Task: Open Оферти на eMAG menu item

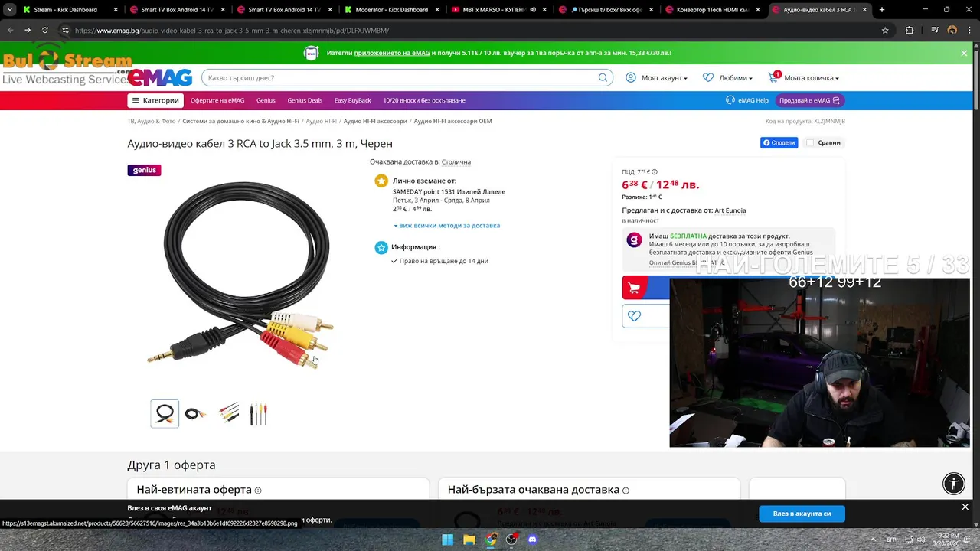Action: pos(217,100)
